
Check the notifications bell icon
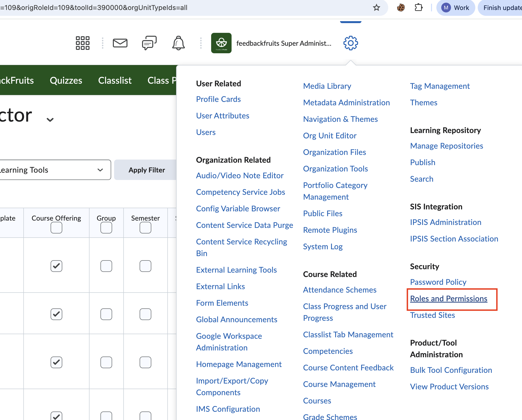[x=178, y=43]
